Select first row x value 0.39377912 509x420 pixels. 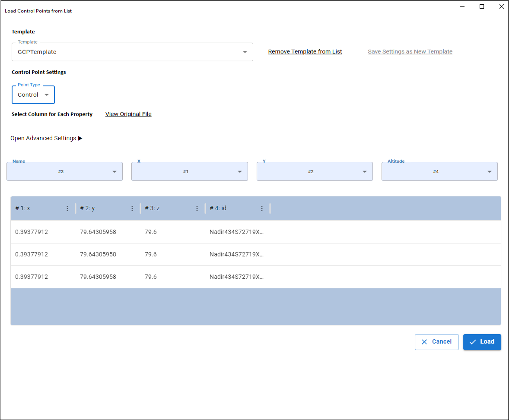(32, 232)
